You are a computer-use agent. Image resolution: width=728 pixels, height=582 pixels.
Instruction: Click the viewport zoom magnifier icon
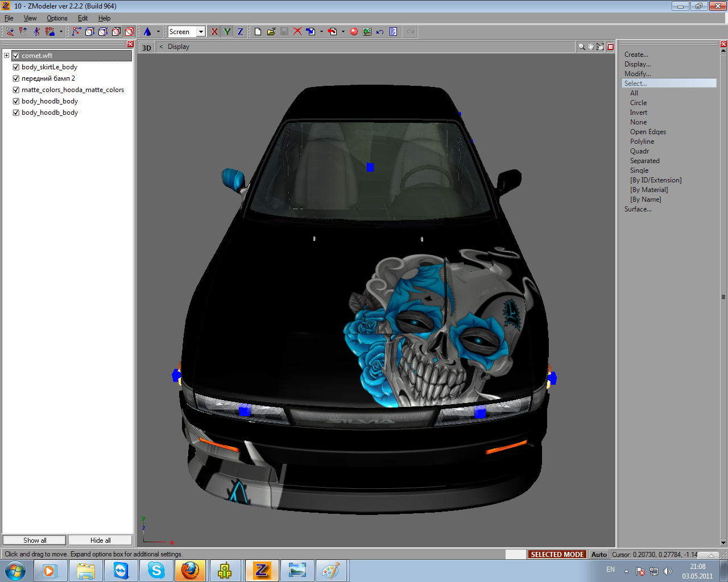tap(582, 47)
